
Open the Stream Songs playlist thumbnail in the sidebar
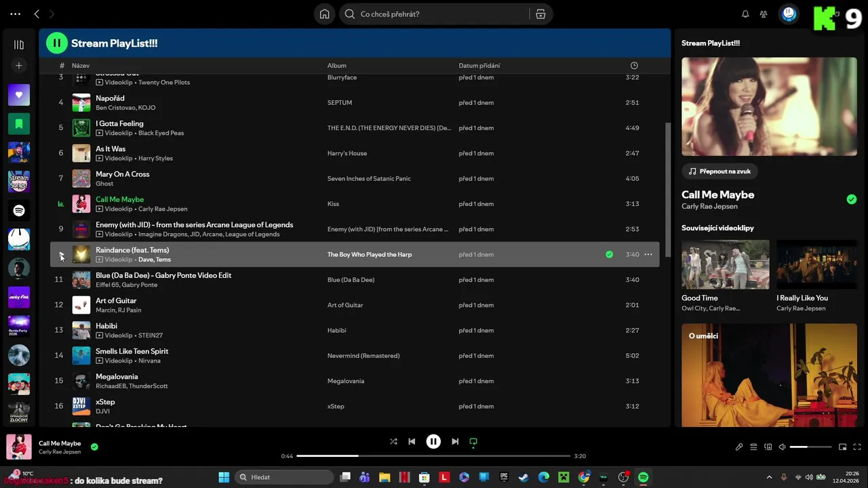pyautogui.click(x=19, y=182)
